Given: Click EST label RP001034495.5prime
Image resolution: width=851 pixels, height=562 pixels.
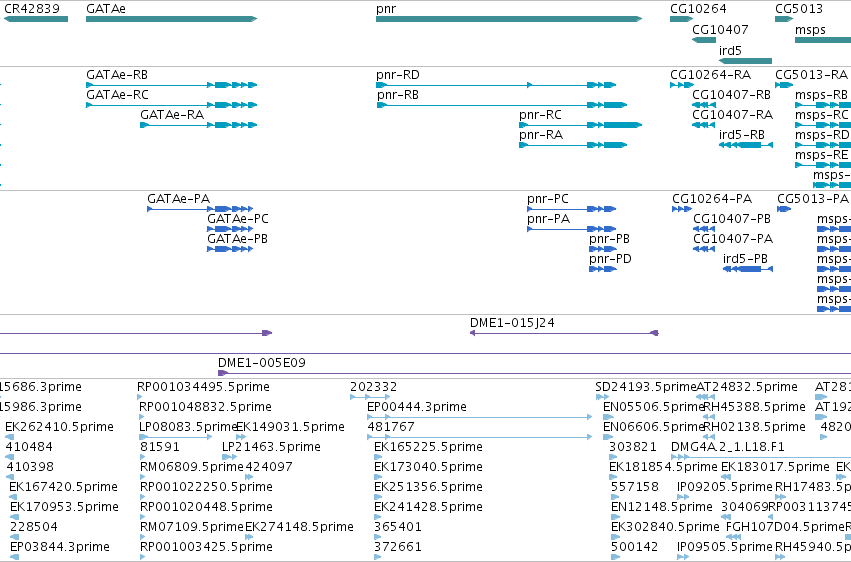Looking at the screenshot, I should pos(203,387).
